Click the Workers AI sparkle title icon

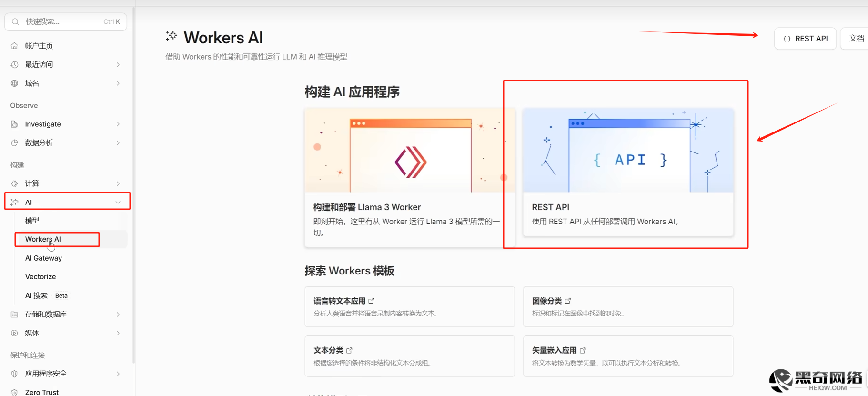pos(172,36)
